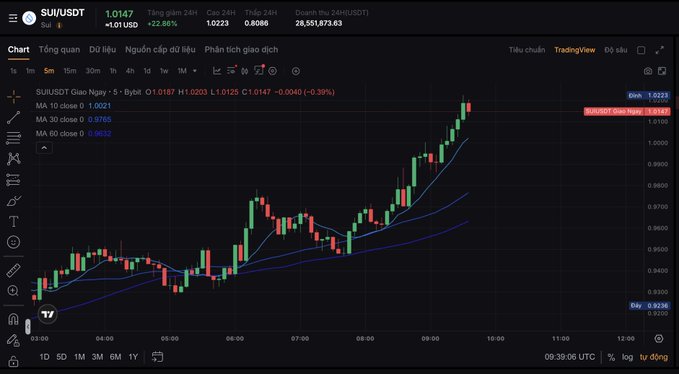Click the 09:39:06 UTC timezone label
679x374 pixels.
(570, 357)
